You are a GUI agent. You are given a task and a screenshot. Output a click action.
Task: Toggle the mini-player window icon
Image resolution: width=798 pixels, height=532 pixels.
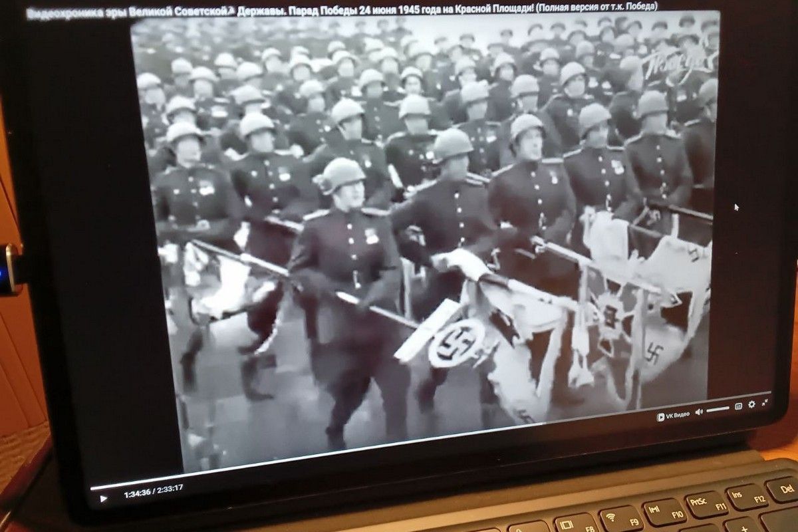coord(739,406)
